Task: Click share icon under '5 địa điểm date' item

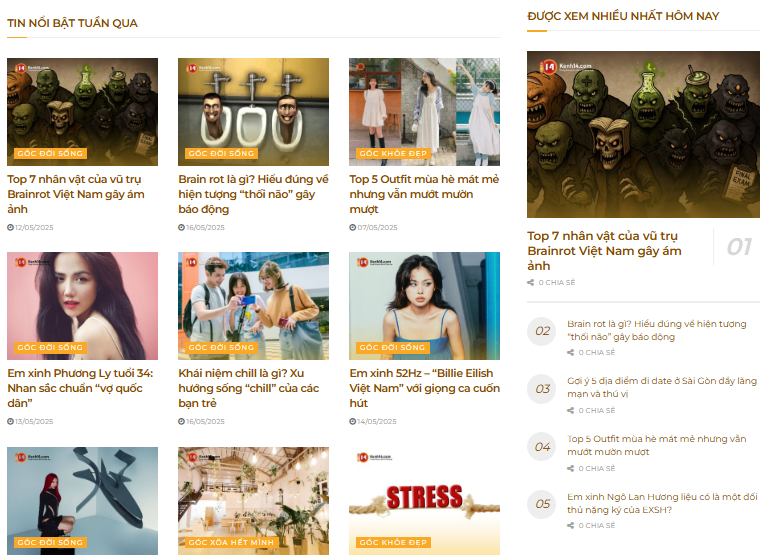Action: pyautogui.click(x=571, y=411)
